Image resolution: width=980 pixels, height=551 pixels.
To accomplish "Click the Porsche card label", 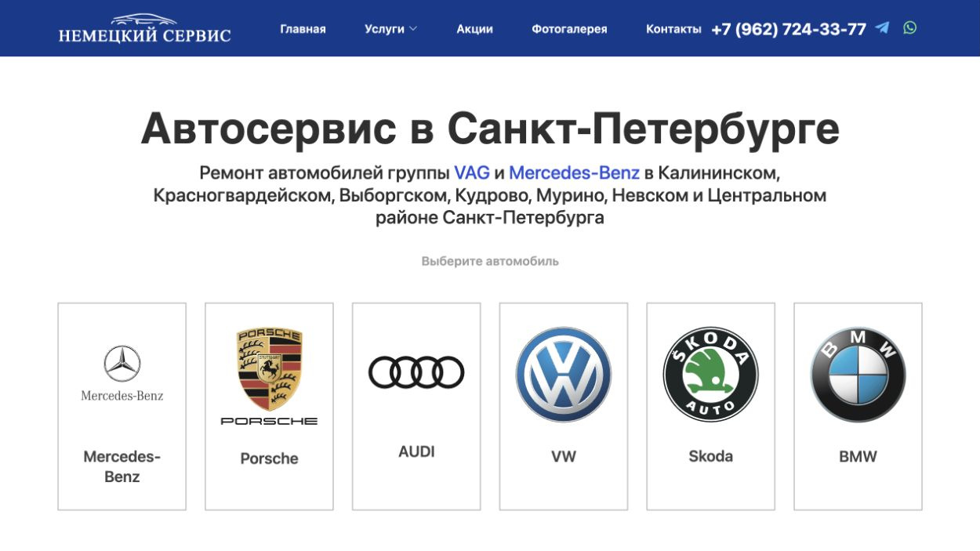I will [269, 459].
